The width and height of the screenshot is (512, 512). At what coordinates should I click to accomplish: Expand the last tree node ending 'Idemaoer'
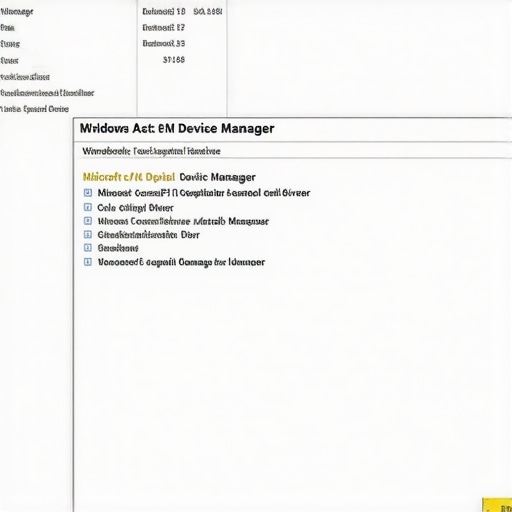[x=88, y=262]
